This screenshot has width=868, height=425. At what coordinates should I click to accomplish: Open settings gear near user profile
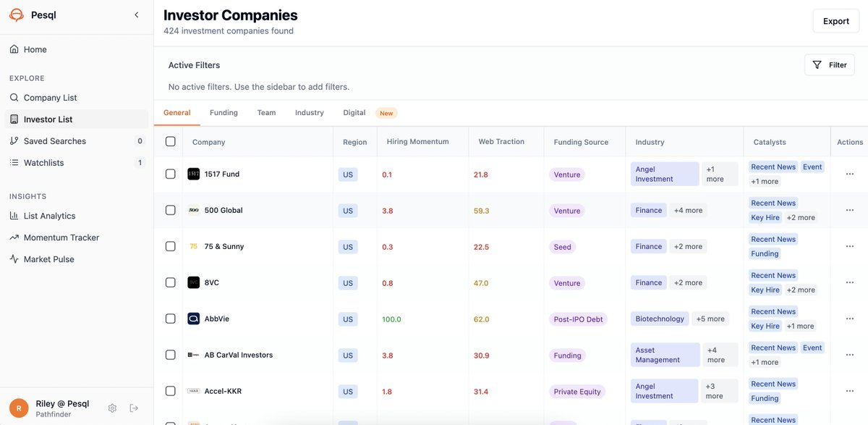[112, 408]
